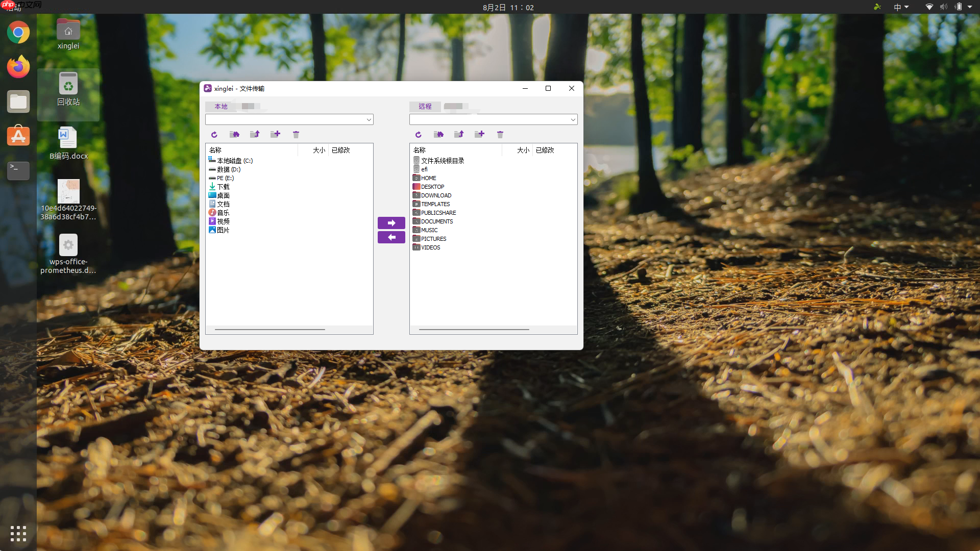
Task: Select the DOCUMENTS remote folder
Action: (x=436, y=221)
